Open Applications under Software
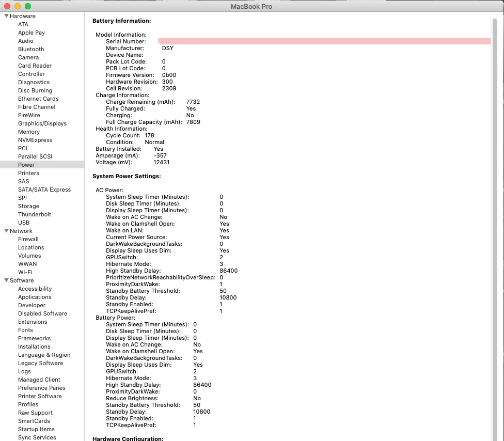Viewport: 504px width, 441px height. pos(35,297)
